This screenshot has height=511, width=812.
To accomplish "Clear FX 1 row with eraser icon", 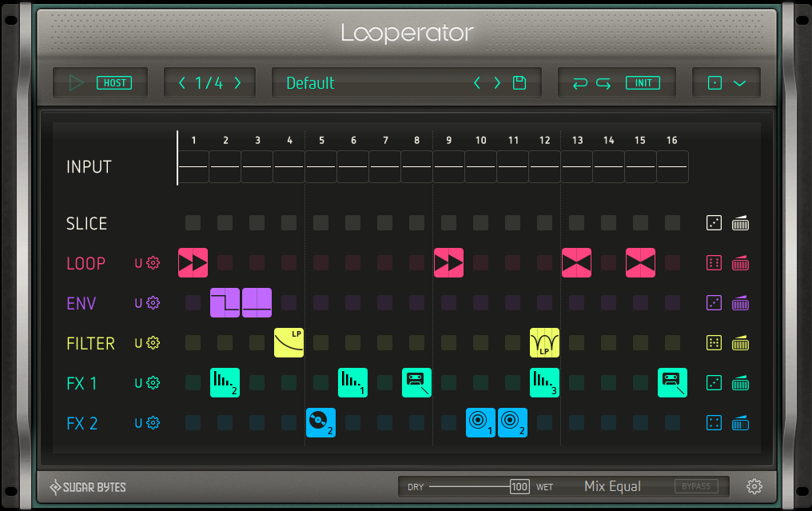I will tap(741, 383).
